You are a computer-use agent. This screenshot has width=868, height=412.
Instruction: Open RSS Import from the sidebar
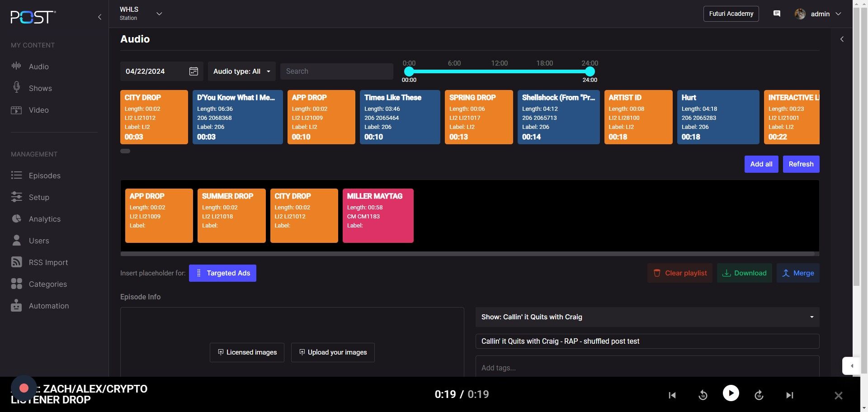pos(48,262)
